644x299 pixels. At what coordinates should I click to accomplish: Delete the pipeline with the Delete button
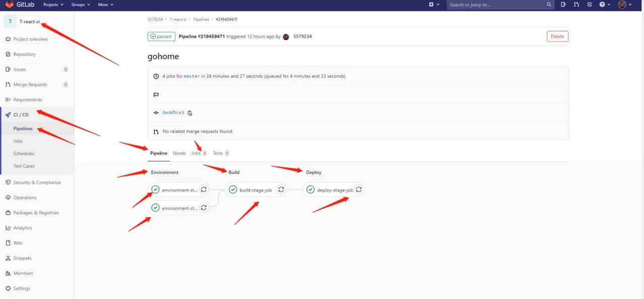pos(557,36)
